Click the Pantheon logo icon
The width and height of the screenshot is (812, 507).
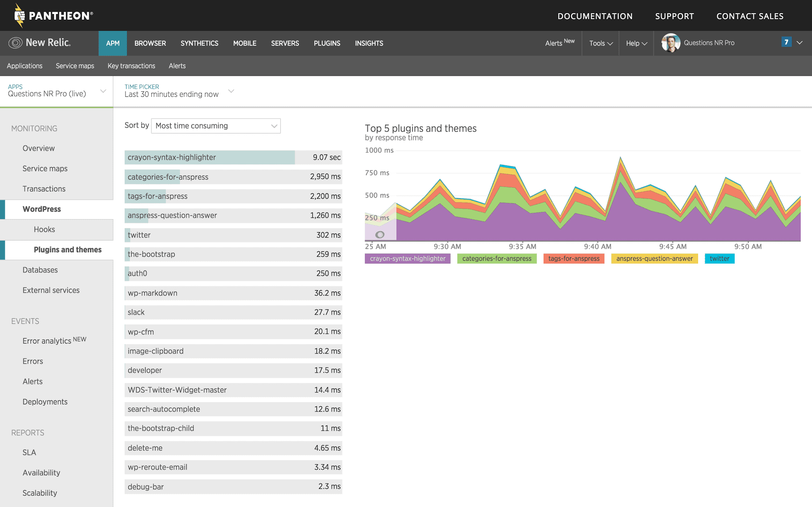coord(19,16)
